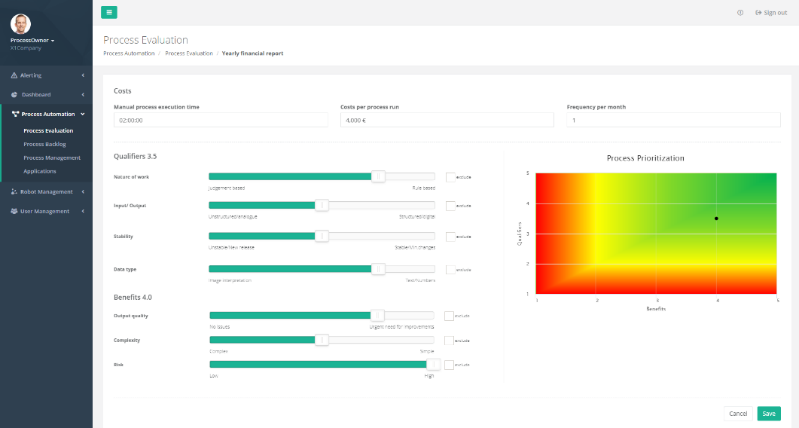This screenshot has width=799, height=428.
Task: Expand the Alerting menu chevron
Action: [82, 75]
